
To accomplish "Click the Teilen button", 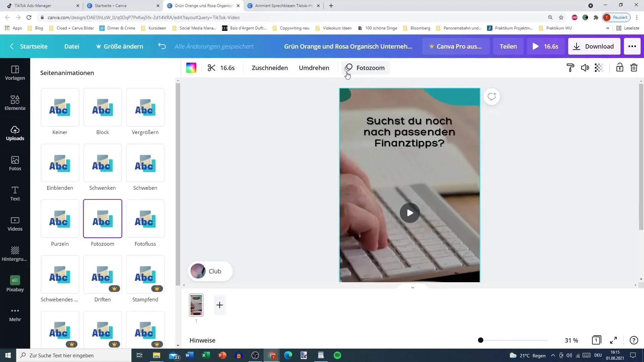I will point(508,46).
